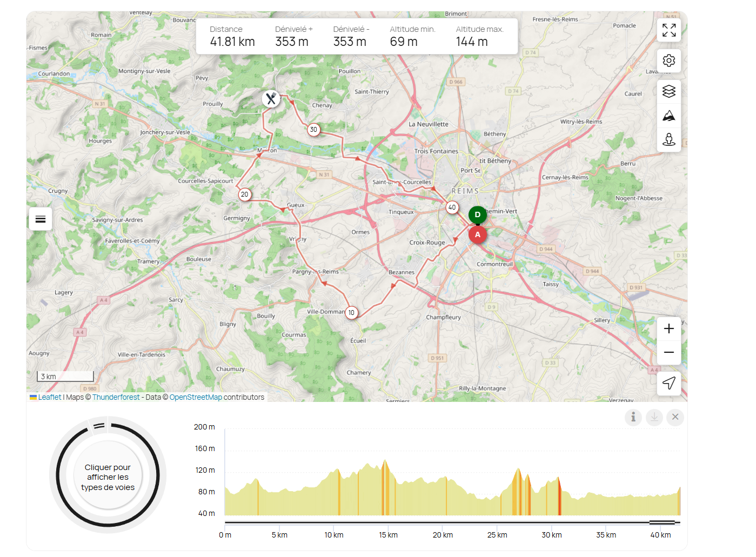This screenshot has height=557, width=756.
Task: Click to display the road types
Action: pos(108,477)
